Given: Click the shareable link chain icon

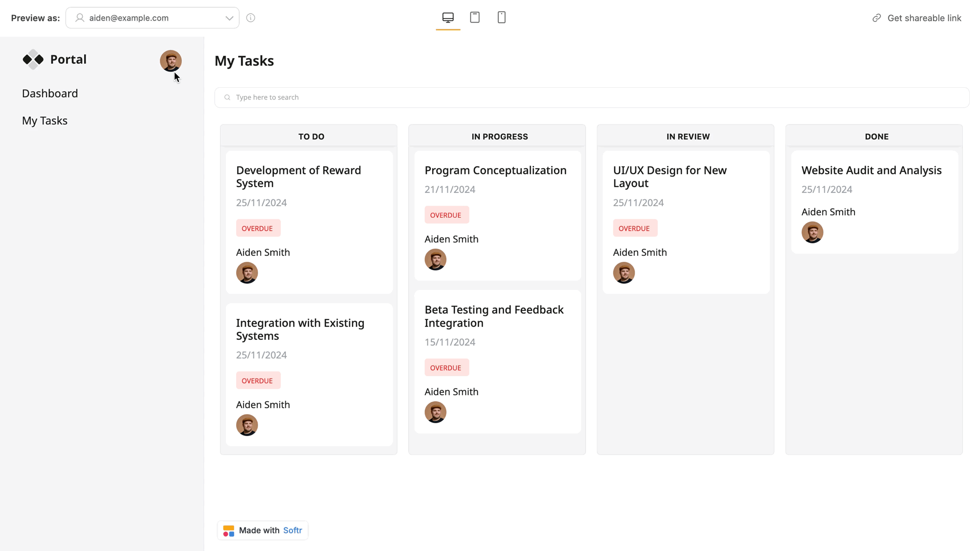Looking at the screenshot, I should pos(877,18).
